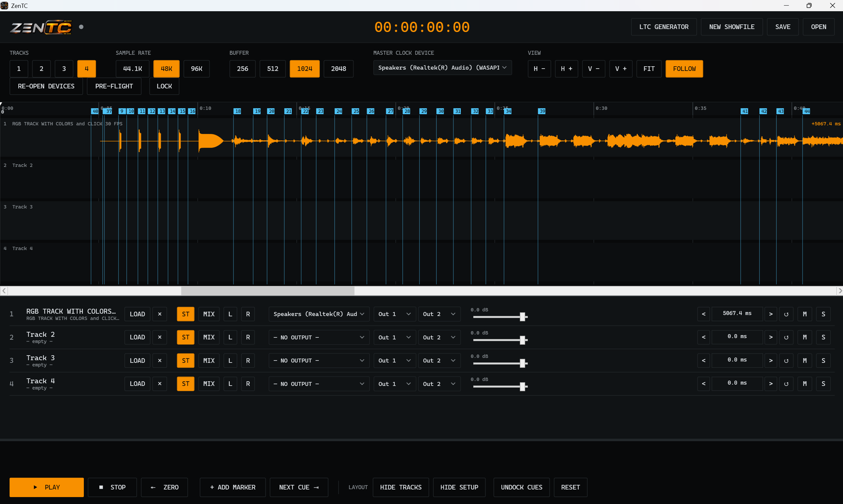Select buffer size 2048
Viewport: 843px width, 504px height.
pyautogui.click(x=339, y=69)
